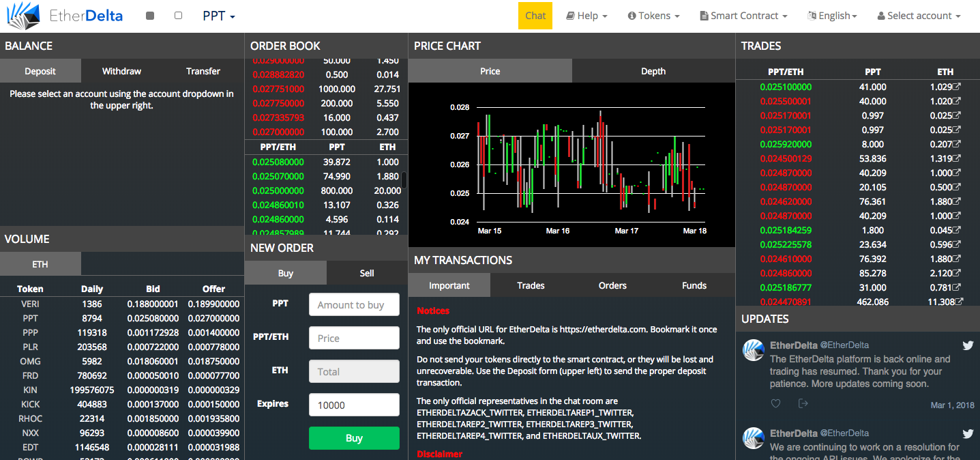Viewport: 980px width, 460px height.
Task: Open transaction link for the 0.024610000 trade
Action: [x=957, y=259]
